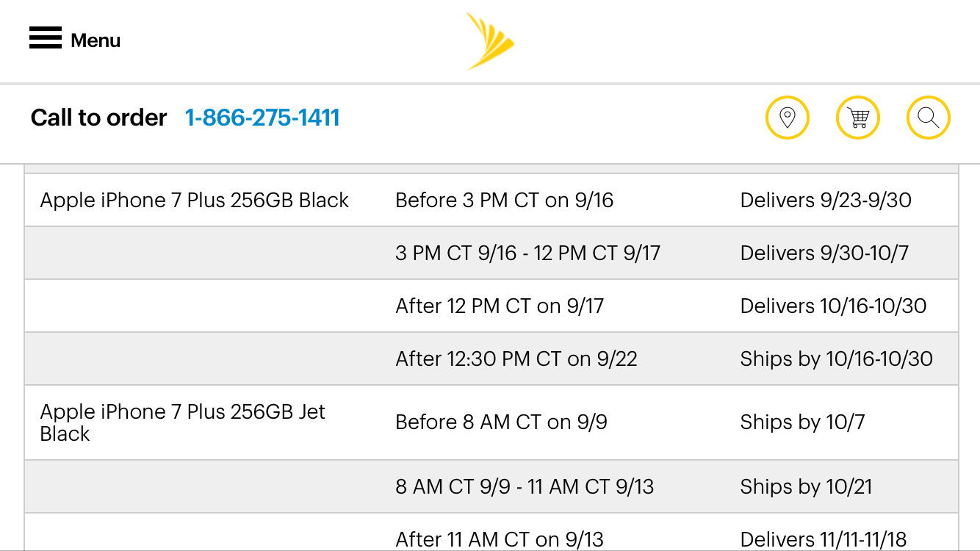Select Apple iPhone 7 Plus 256GB Black cell
Screen dimensions: 980x551
click(195, 200)
